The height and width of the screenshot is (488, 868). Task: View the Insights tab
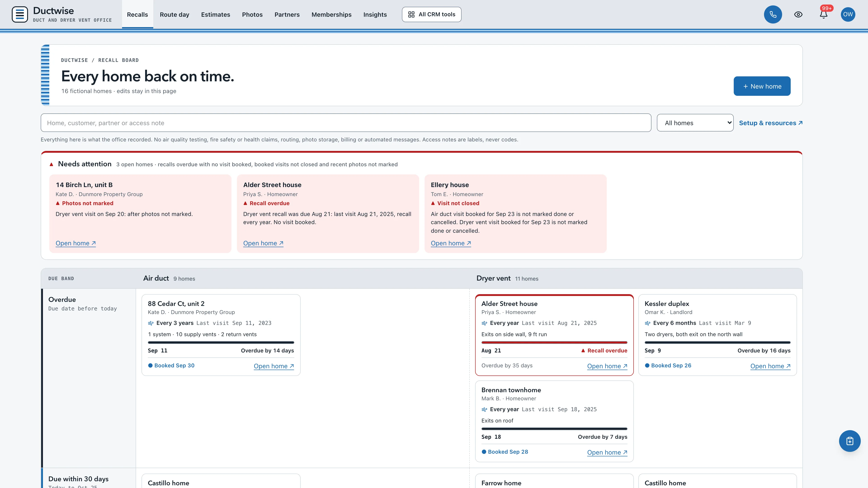[x=375, y=14]
